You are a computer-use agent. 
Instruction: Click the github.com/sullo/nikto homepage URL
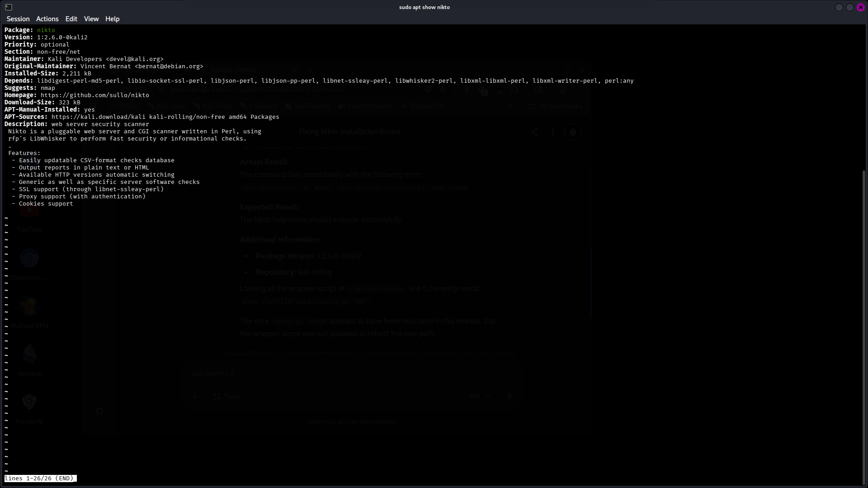[x=94, y=95]
